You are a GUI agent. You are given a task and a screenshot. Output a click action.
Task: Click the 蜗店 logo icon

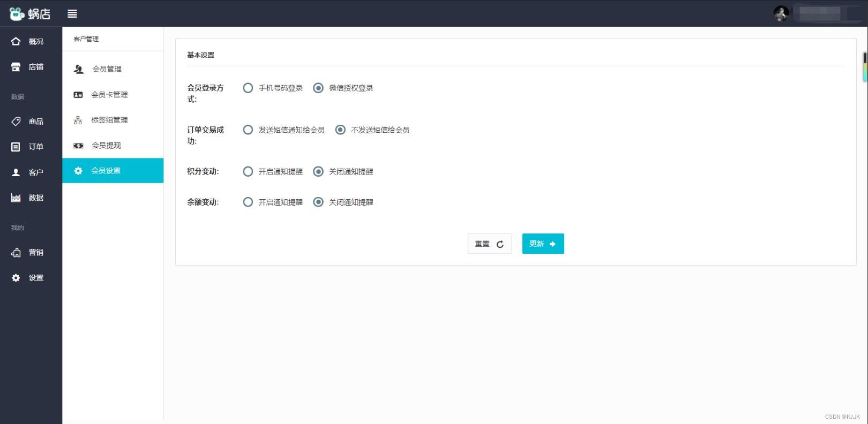17,14
